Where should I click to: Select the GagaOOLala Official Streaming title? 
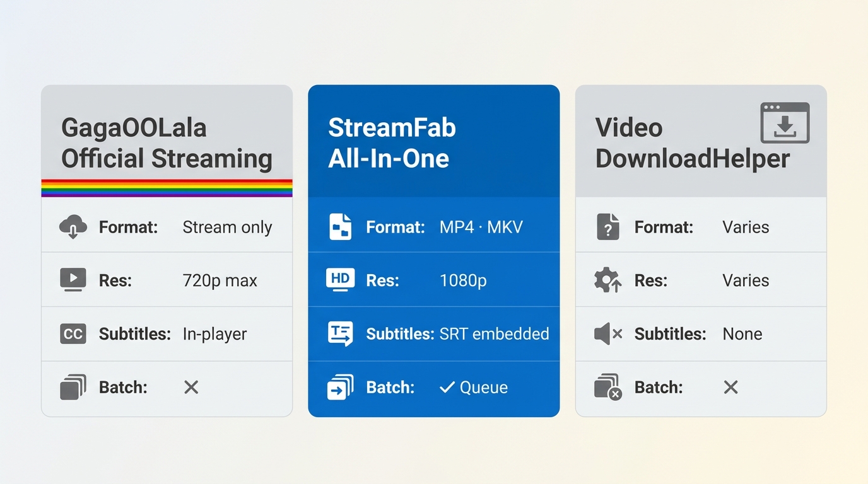click(167, 143)
